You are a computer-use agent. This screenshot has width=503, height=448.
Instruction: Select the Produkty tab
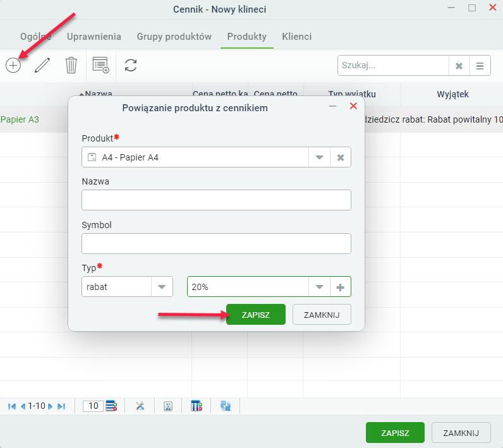(x=246, y=37)
